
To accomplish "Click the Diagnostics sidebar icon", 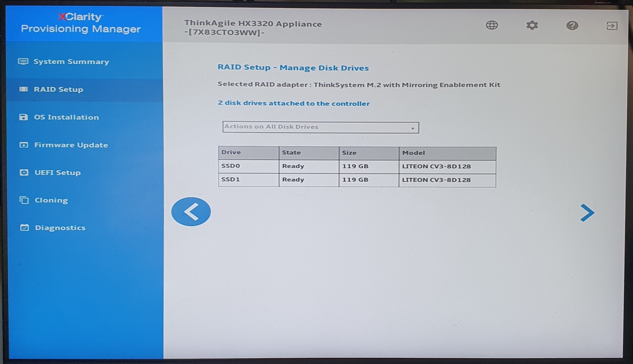I will [25, 228].
